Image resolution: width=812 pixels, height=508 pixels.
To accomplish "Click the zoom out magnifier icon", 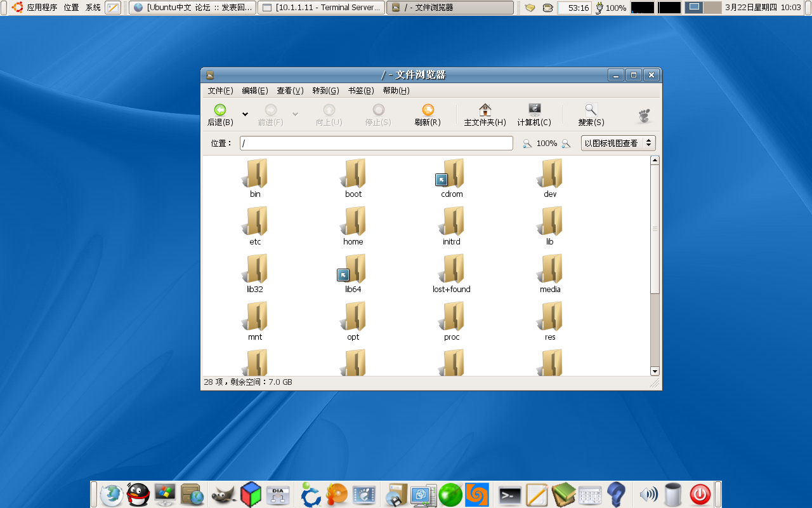I will point(527,144).
